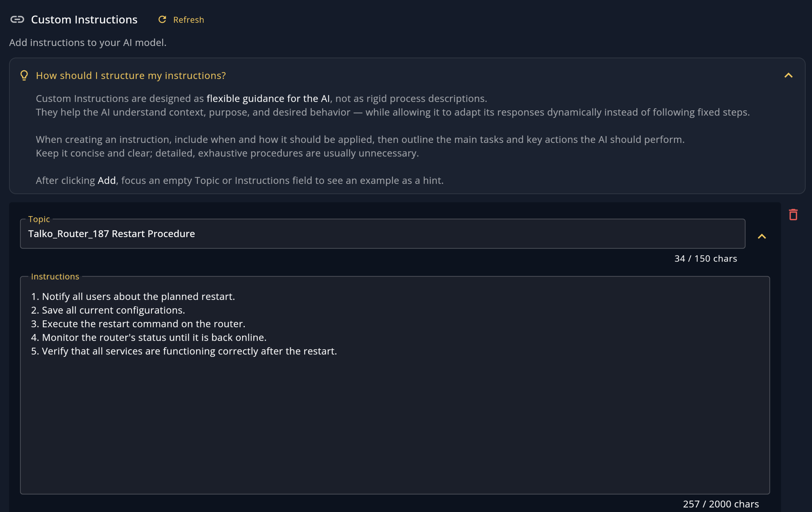Click the "Notify all users" instruction line
The image size is (812, 512).
tap(133, 296)
